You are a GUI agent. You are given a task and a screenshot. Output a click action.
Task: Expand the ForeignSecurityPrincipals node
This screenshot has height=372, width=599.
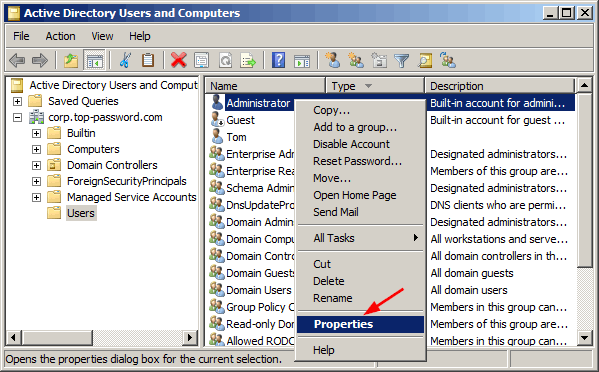tap(36, 181)
